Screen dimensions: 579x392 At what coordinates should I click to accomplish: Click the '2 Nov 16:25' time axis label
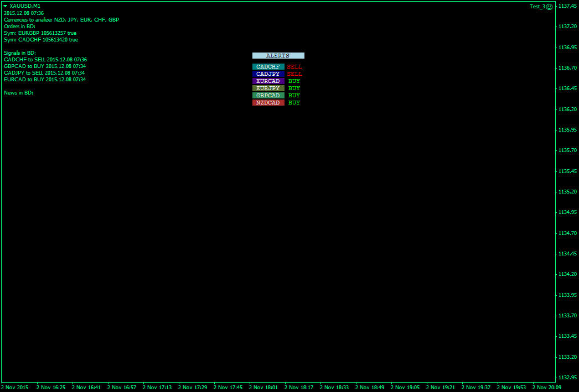51,388
